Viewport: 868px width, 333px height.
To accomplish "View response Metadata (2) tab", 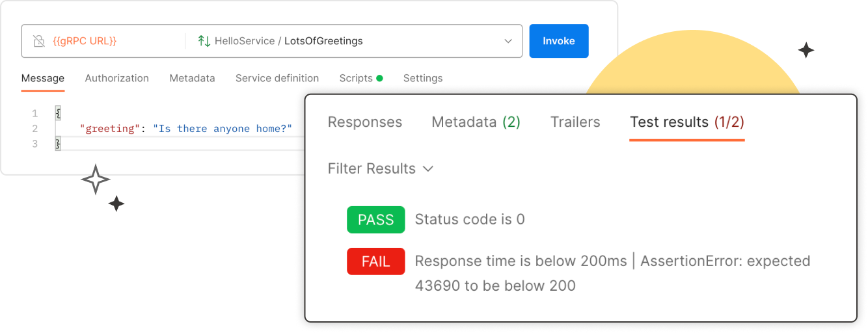I will (476, 122).
